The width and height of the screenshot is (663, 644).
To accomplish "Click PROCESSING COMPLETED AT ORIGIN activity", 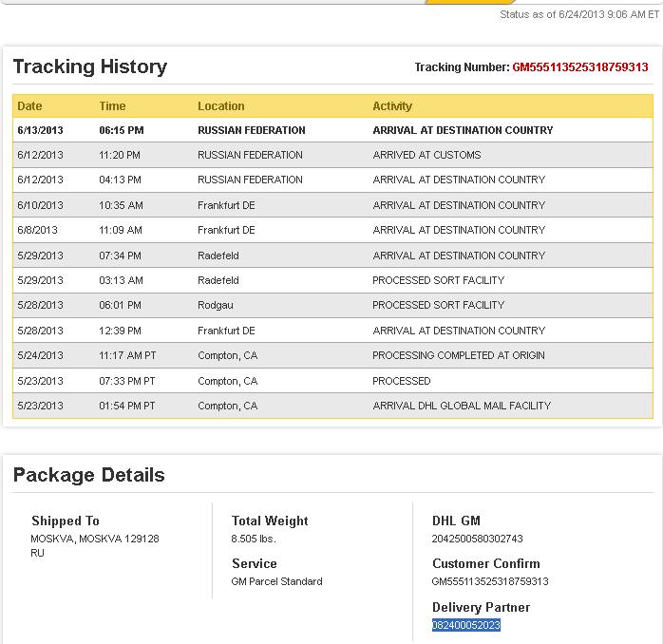I will coord(459,355).
